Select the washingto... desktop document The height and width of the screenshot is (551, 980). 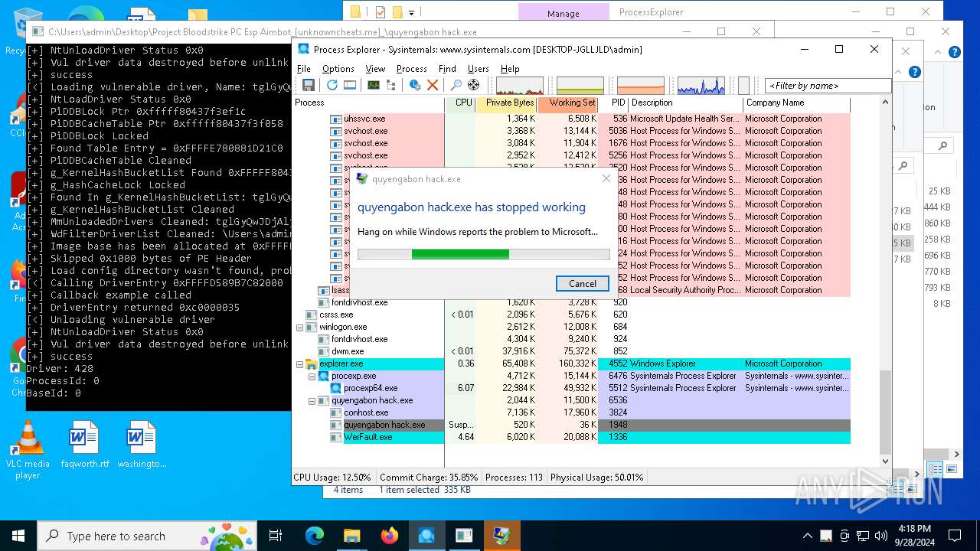[x=142, y=445]
